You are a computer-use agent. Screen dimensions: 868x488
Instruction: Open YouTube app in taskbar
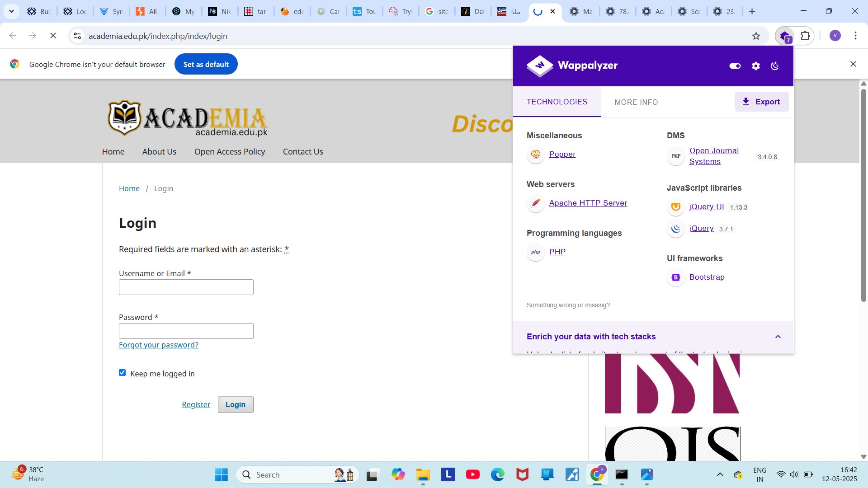(x=473, y=474)
